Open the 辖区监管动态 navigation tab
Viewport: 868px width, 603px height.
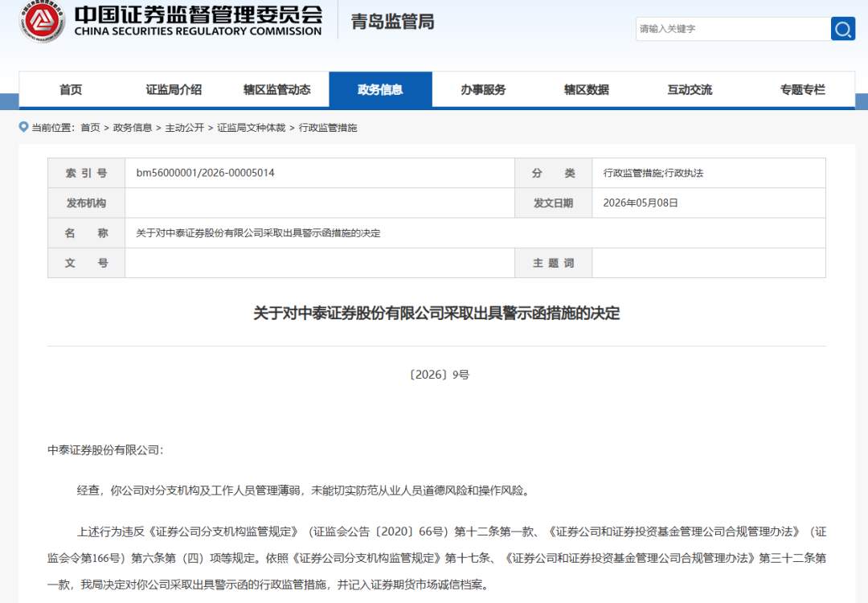pyautogui.click(x=277, y=90)
